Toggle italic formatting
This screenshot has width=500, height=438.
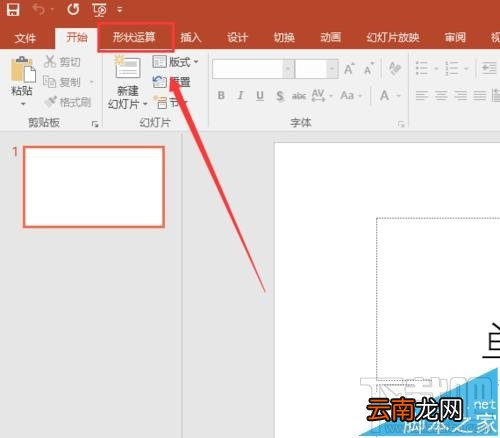tap(240, 96)
